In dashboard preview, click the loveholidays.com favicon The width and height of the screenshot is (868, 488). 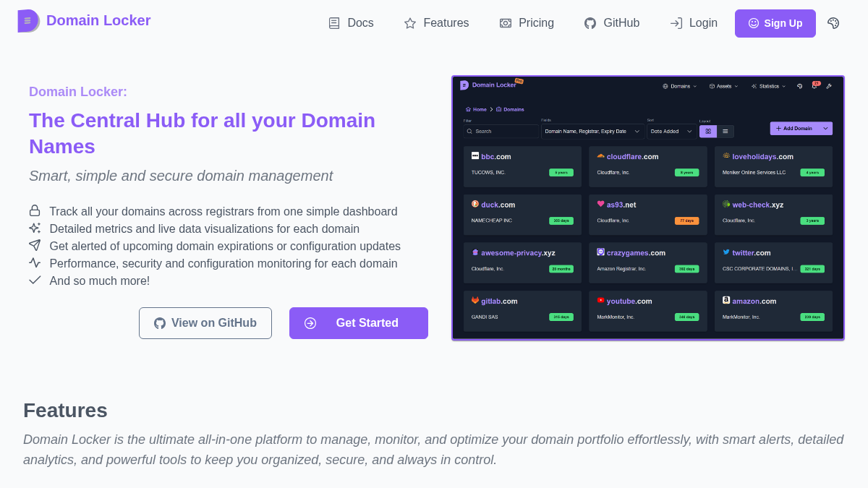click(726, 155)
